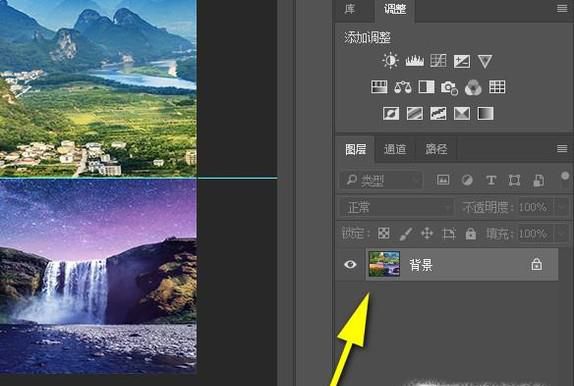Add a Posterize adjustment
Viewport: 574px width, 386px height.
click(415, 114)
